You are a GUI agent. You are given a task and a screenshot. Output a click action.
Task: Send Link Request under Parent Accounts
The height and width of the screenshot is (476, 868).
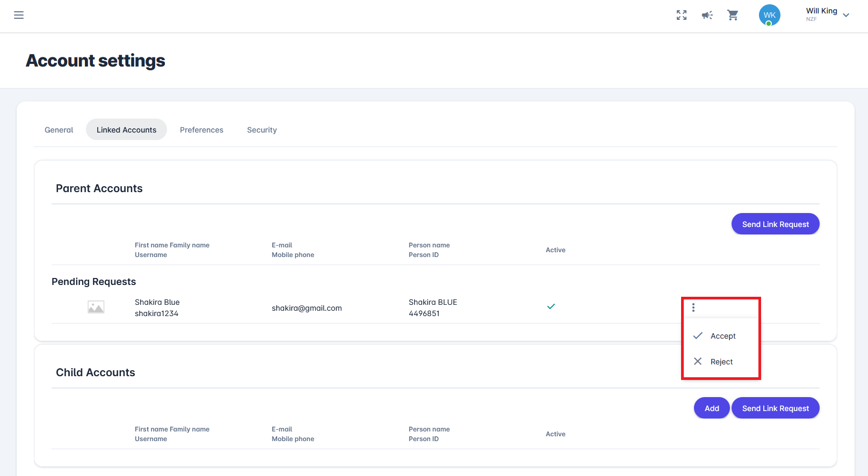pyautogui.click(x=775, y=224)
